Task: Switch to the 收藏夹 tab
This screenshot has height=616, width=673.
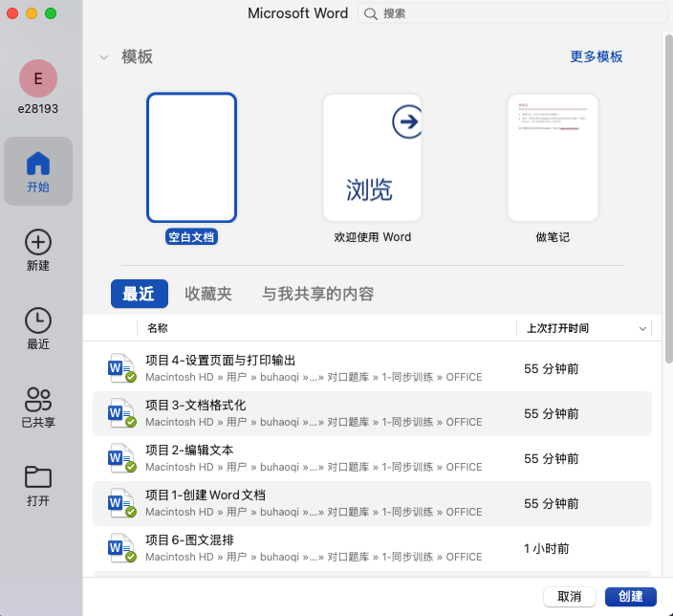Action: (x=208, y=294)
